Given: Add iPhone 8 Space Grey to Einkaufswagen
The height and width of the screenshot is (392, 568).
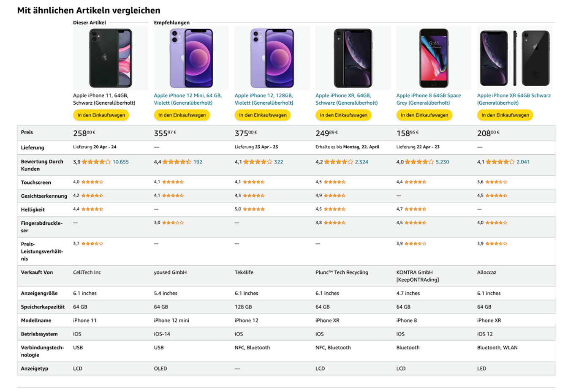Looking at the screenshot, I should coord(424,115).
